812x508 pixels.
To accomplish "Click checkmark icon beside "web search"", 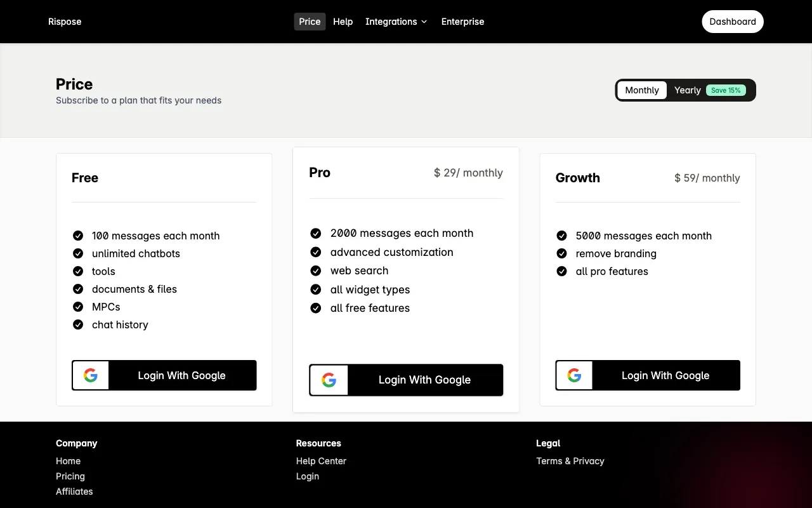I will (x=316, y=271).
